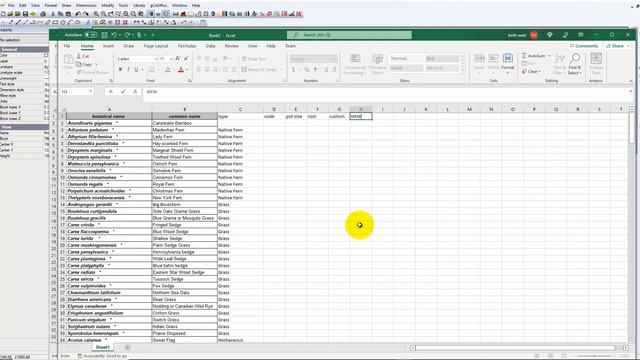The width and height of the screenshot is (640, 360).
Task: Switch to the Page Layout ribbon tab
Action: point(156,46)
